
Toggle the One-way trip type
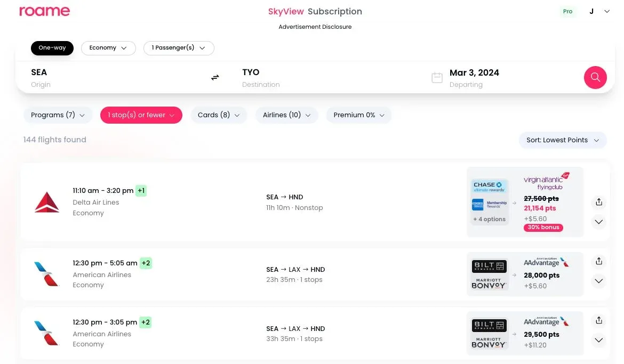coord(52,48)
